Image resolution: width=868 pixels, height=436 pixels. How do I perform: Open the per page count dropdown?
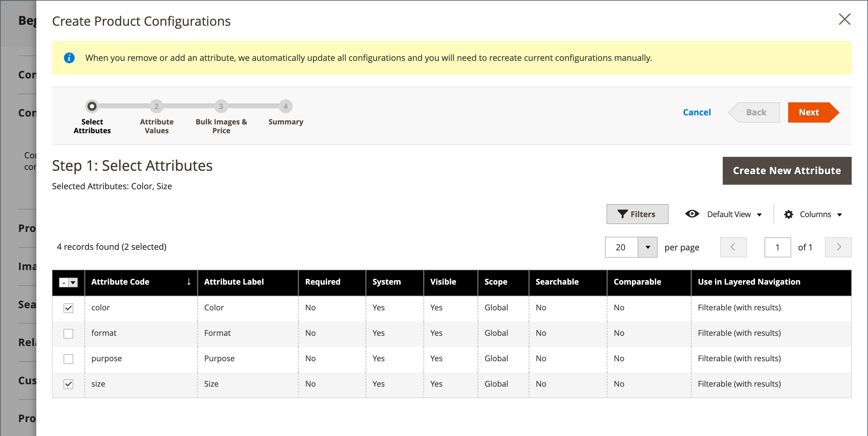[x=647, y=247]
